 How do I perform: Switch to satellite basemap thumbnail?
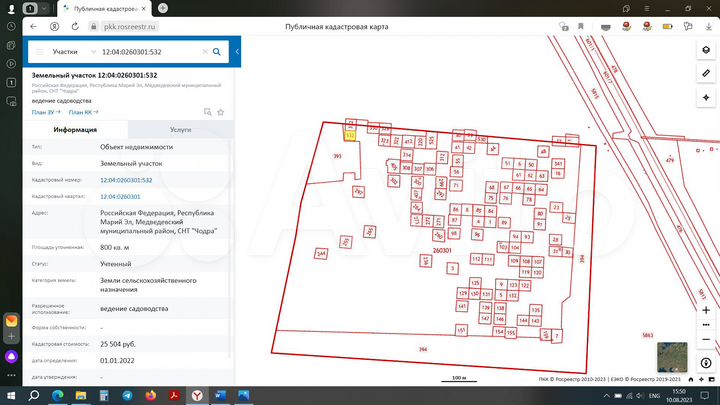672,357
